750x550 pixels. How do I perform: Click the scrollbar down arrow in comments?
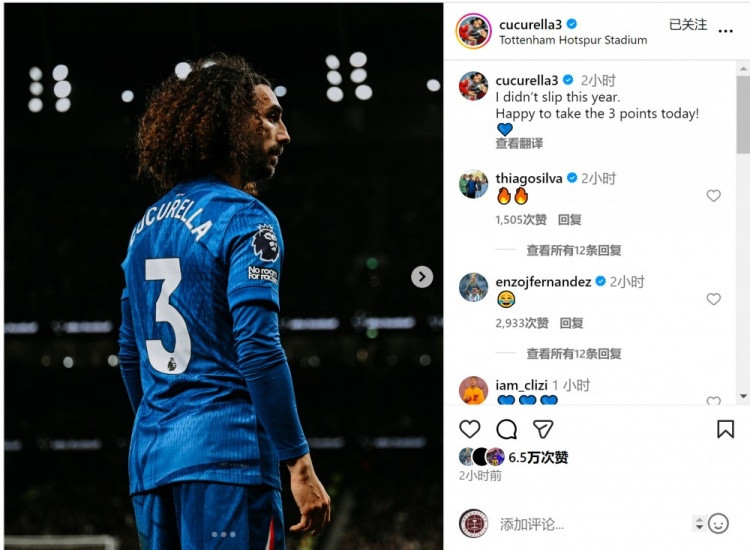click(743, 396)
